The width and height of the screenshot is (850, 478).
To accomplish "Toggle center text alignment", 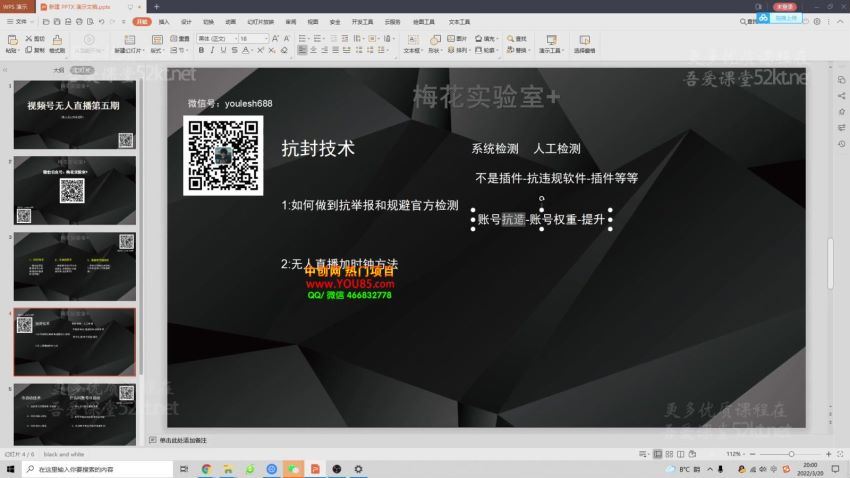I will pos(313,50).
